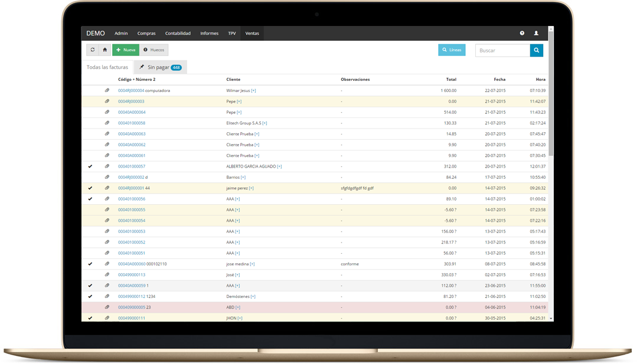The height and width of the screenshot is (364, 637).
Task: Click the Hora column header
Action: [x=541, y=80]
